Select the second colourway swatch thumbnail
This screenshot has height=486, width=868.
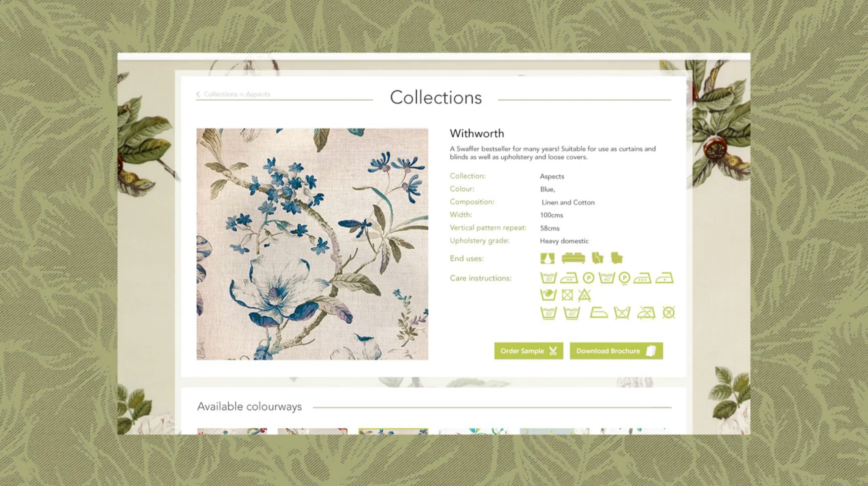coord(312,431)
